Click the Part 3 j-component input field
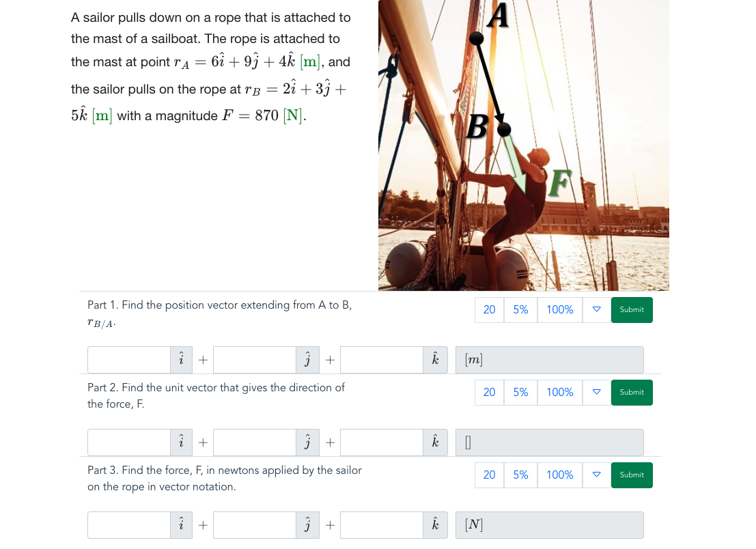756x549 pixels. (255, 525)
